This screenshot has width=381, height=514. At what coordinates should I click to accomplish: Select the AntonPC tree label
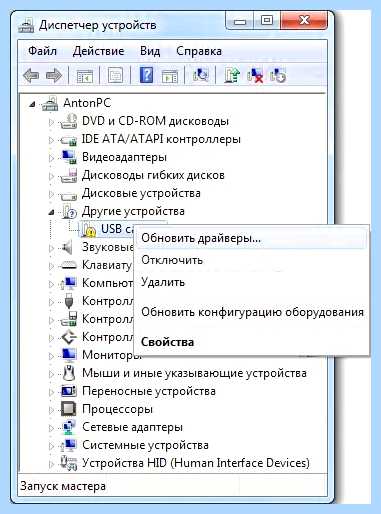coord(87,103)
